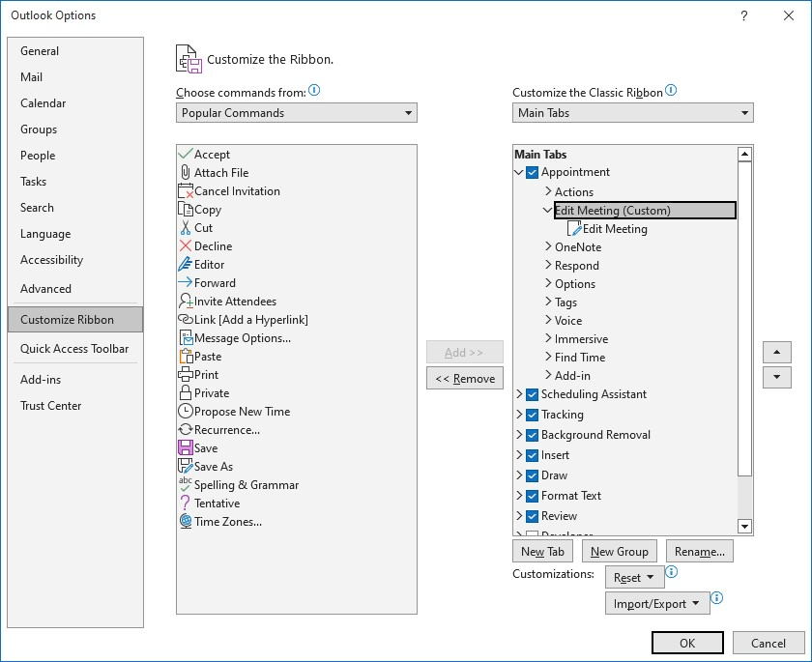812x662 pixels.
Task: Uncheck the Scheduling Assistant tab checkbox
Action: point(532,394)
